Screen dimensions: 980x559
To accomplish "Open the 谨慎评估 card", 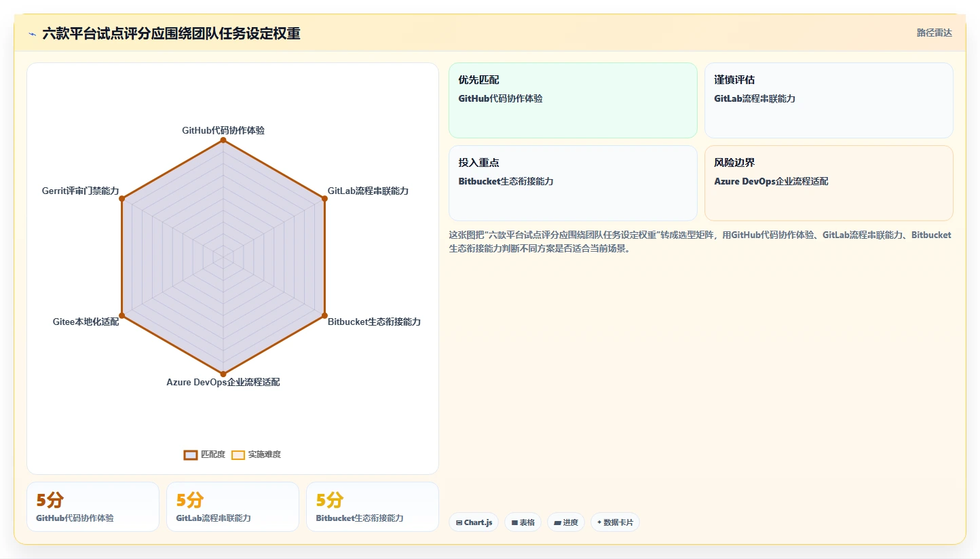I will pyautogui.click(x=829, y=100).
